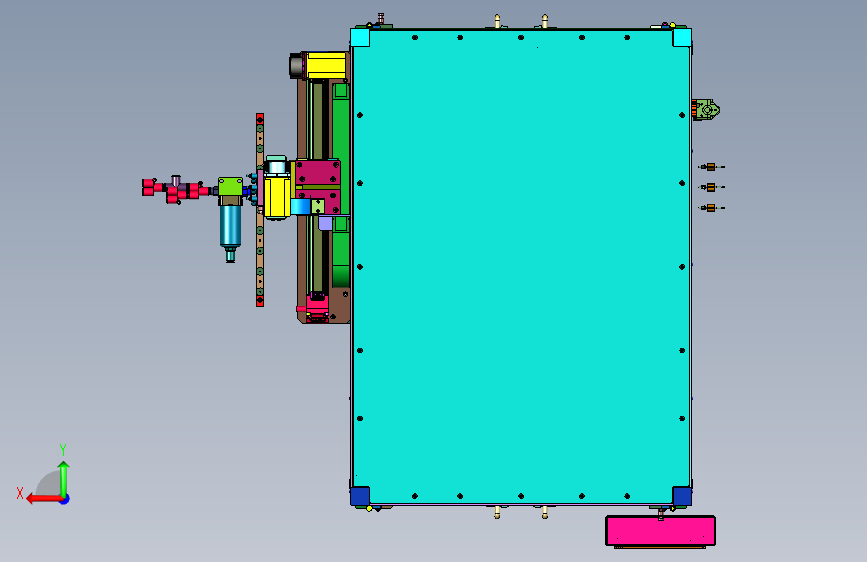Select the lowest orange sensor on right
867x562 pixels.
[711, 207]
